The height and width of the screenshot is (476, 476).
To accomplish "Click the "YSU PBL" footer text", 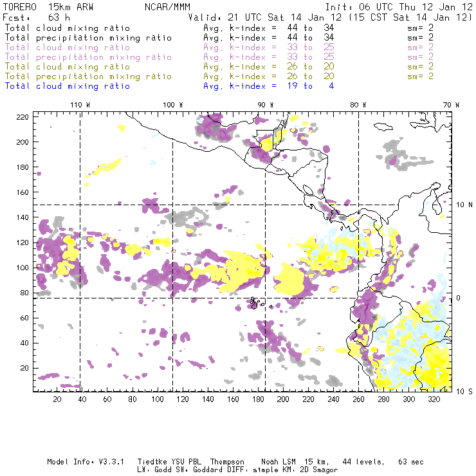I will click(187, 462).
